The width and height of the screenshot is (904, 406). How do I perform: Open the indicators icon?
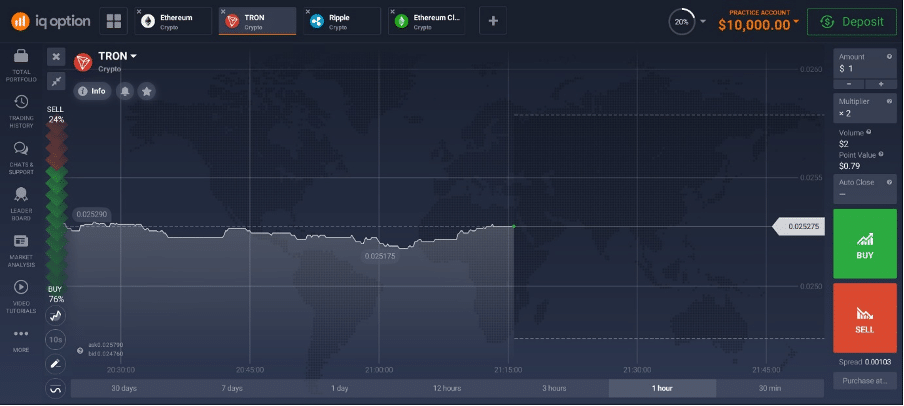pos(56,389)
